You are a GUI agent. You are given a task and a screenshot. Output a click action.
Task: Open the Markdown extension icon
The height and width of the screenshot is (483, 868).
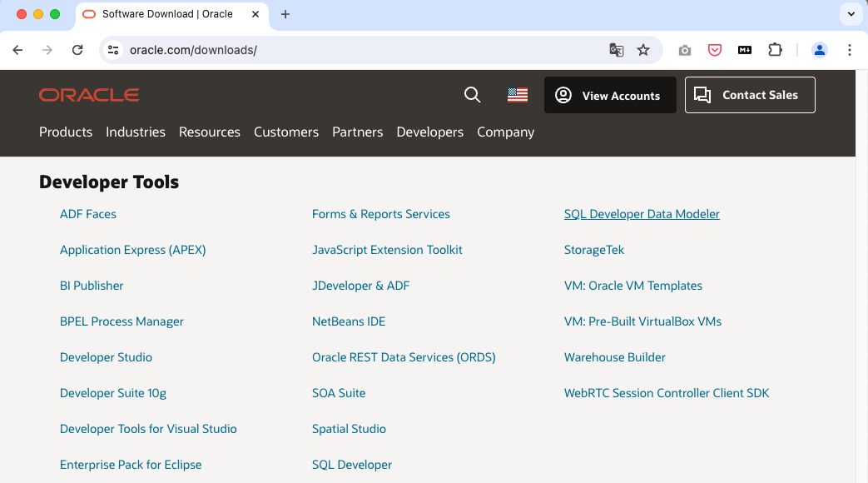pos(744,50)
